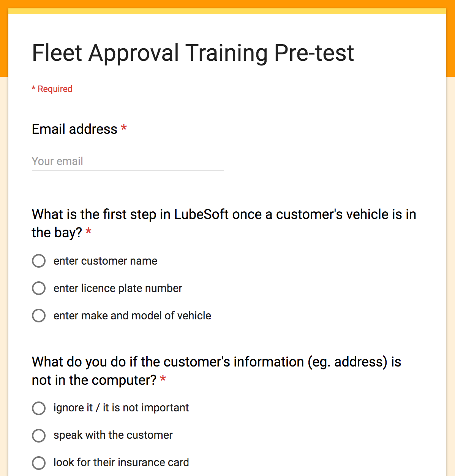Viewport: 455px width, 476px height.
Task: Click the "Email address" field label
Action: pyautogui.click(x=74, y=129)
